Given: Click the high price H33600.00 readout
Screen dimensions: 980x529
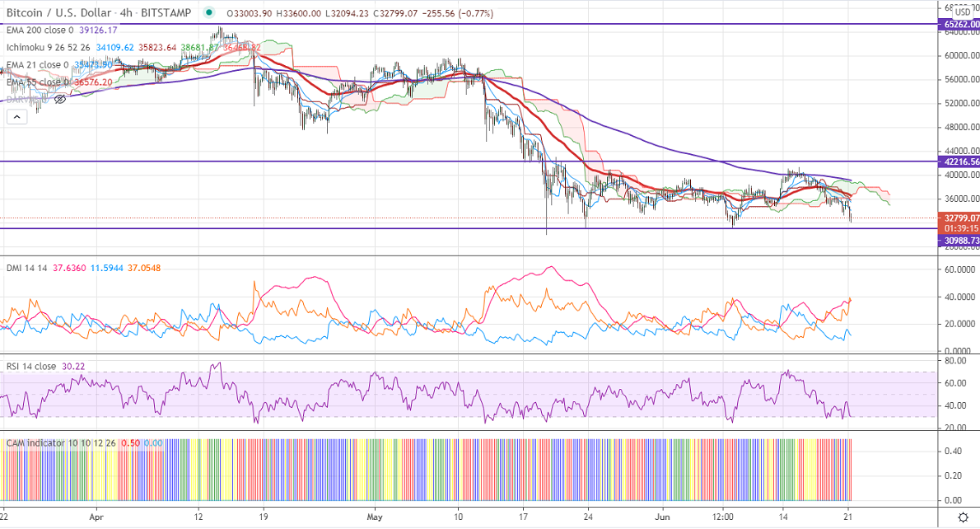Looking at the screenshot, I should coord(298,13).
